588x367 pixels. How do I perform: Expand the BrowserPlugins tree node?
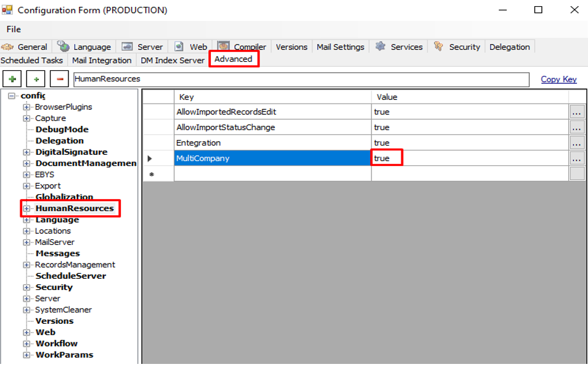[x=27, y=107]
